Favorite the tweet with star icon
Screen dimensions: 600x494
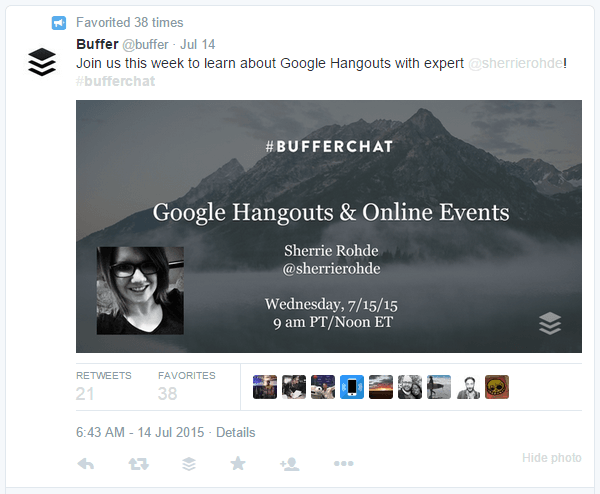[x=238, y=463]
